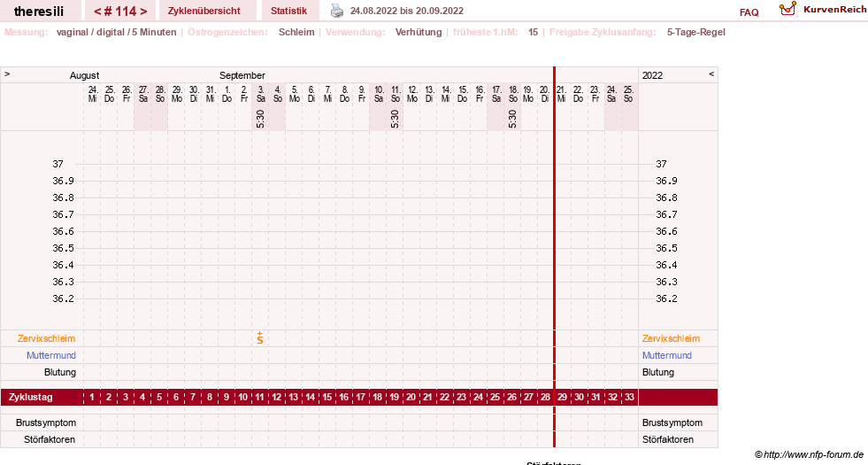868x465 pixels.
Task: Click the Verhütung setting value
Action: point(419,32)
